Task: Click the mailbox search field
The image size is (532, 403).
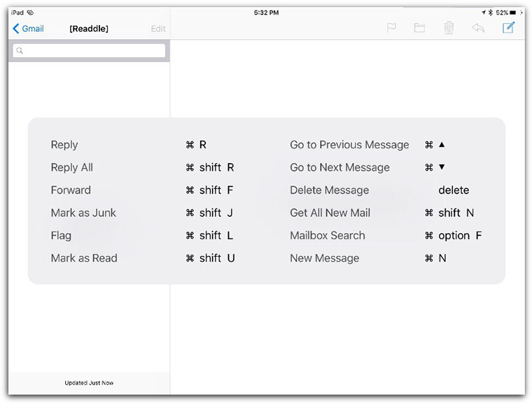Action: [x=89, y=51]
